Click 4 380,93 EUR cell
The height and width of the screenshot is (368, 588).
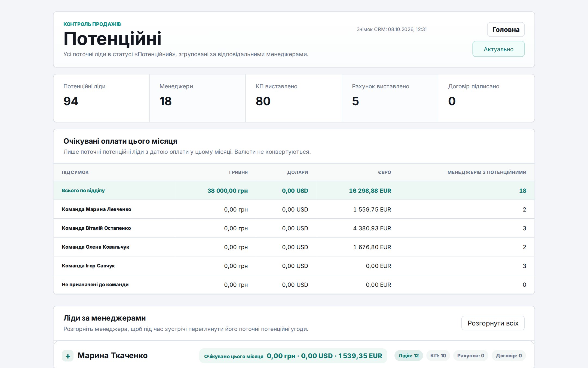(x=372, y=228)
